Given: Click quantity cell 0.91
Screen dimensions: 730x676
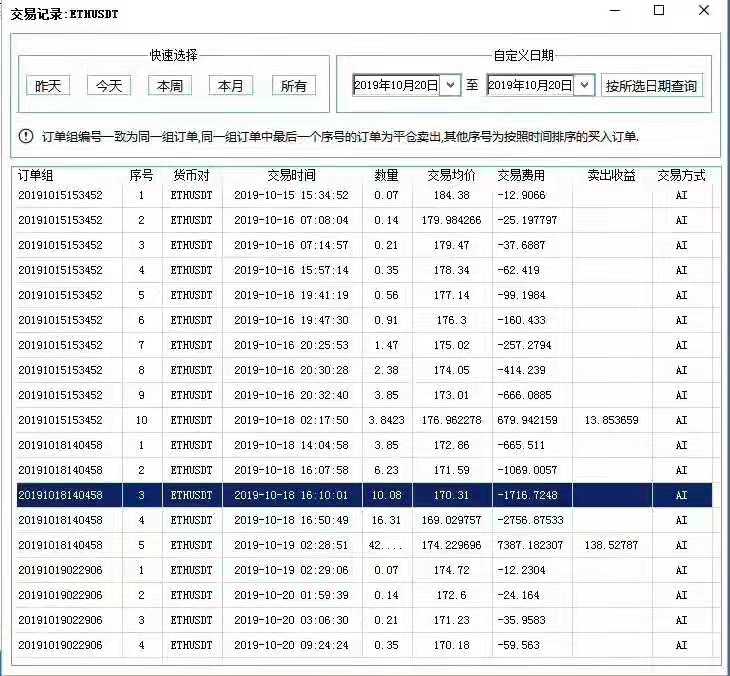Looking at the screenshot, I should click(386, 320).
